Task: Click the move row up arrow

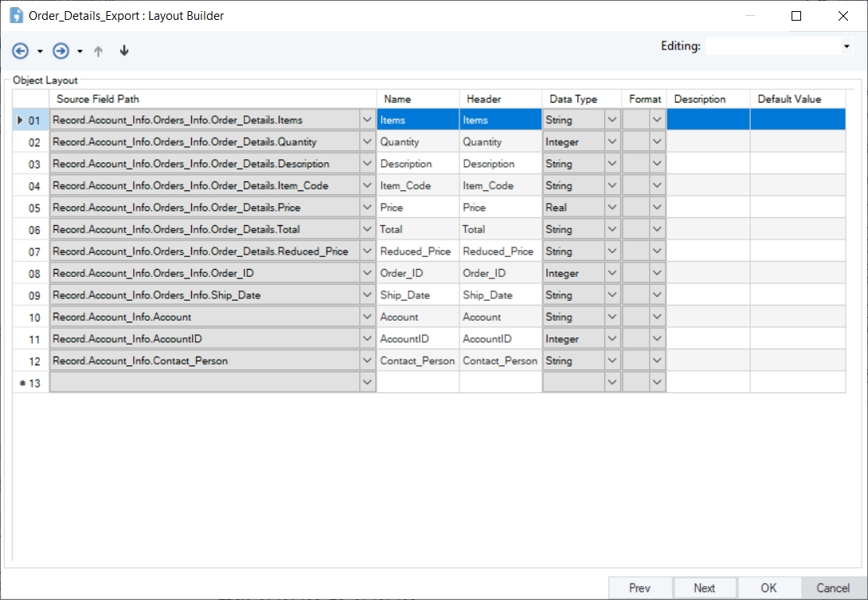Action: [99, 51]
